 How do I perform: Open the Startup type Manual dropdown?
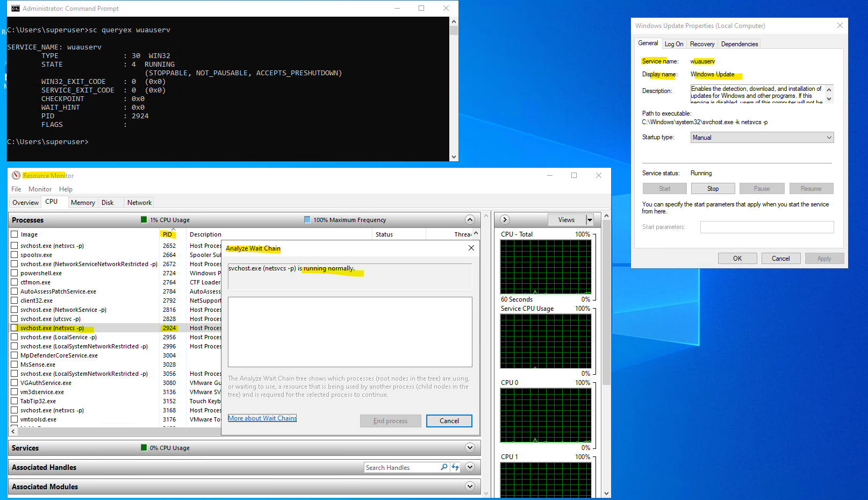tap(762, 138)
